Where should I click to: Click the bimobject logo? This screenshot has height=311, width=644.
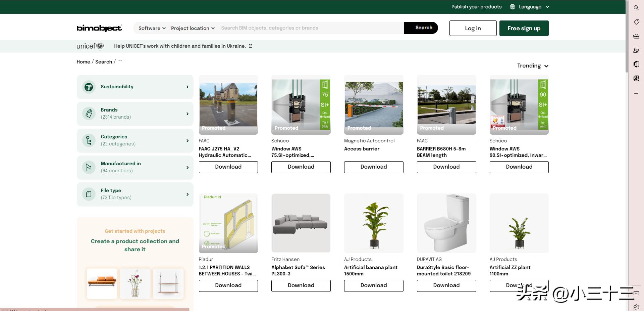click(99, 28)
